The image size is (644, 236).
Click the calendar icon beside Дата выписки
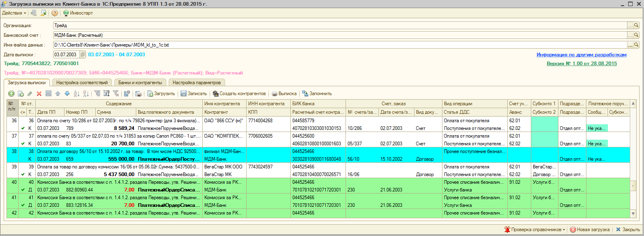point(83,55)
